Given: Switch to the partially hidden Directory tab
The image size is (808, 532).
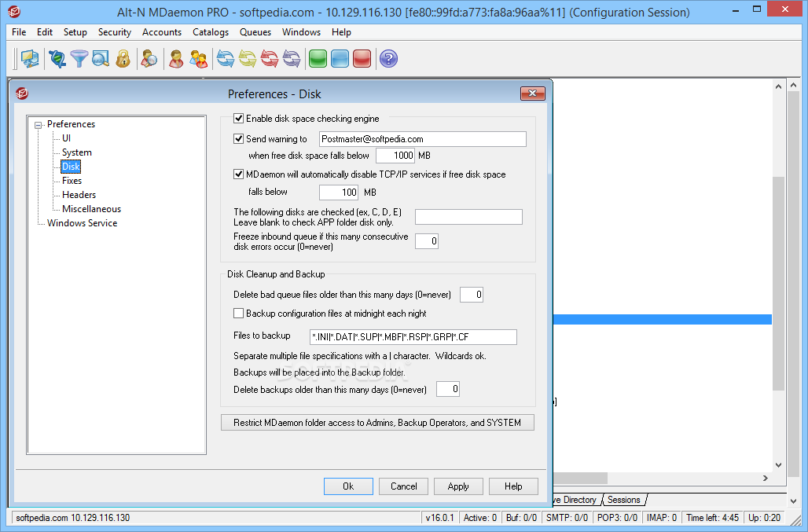Looking at the screenshot, I should [575, 500].
